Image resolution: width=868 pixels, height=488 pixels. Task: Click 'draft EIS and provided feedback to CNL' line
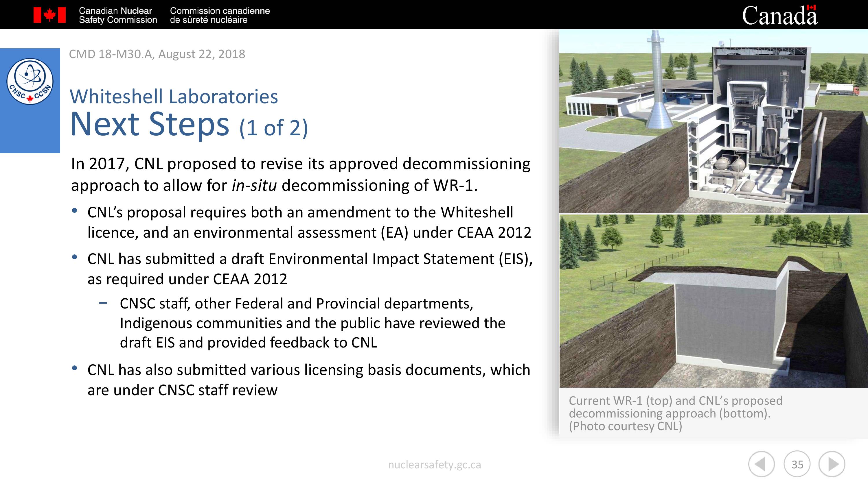249,343
